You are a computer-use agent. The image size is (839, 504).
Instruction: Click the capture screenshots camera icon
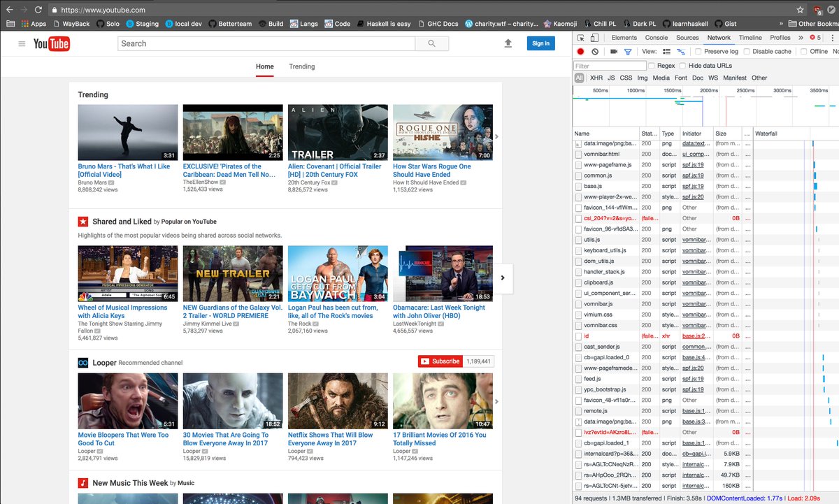(x=614, y=52)
